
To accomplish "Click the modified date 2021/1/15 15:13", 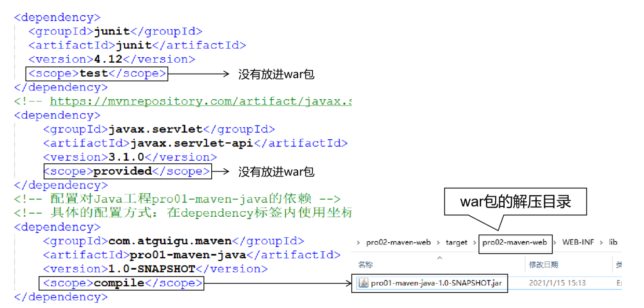I will [557, 283].
